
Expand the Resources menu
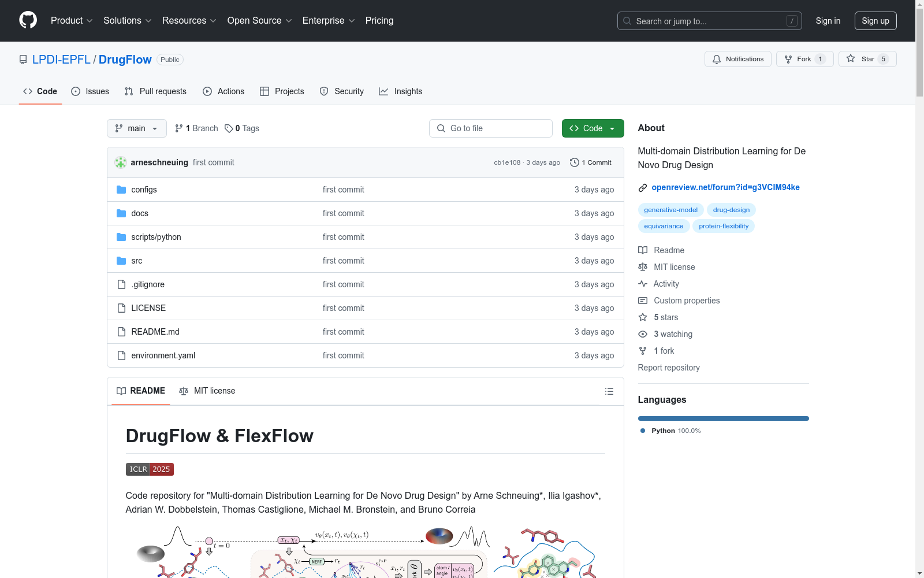[x=189, y=21]
